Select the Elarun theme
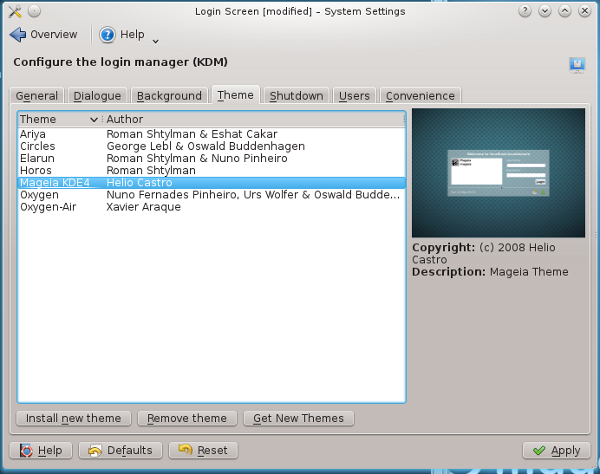 pos(212,158)
